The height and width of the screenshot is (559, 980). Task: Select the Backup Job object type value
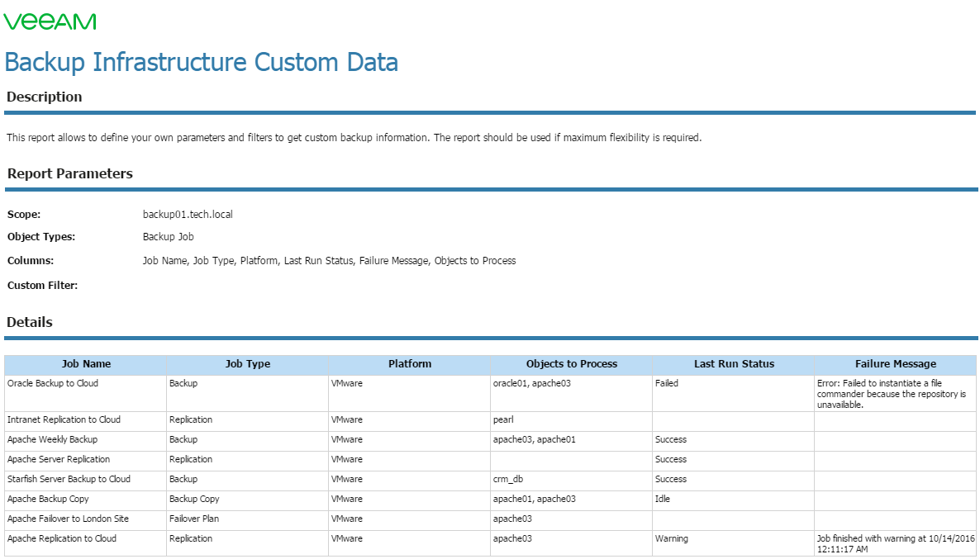coord(168,237)
